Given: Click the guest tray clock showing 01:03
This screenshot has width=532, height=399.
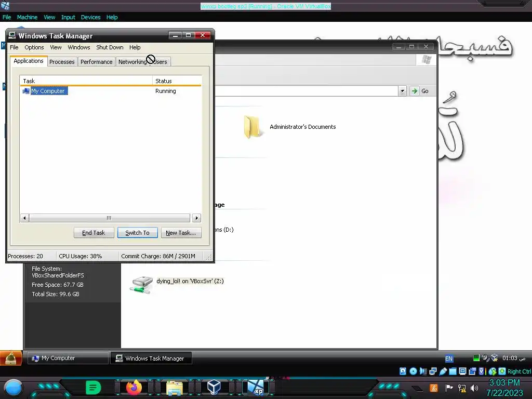Looking at the screenshot, I should [x=514, y=358].
